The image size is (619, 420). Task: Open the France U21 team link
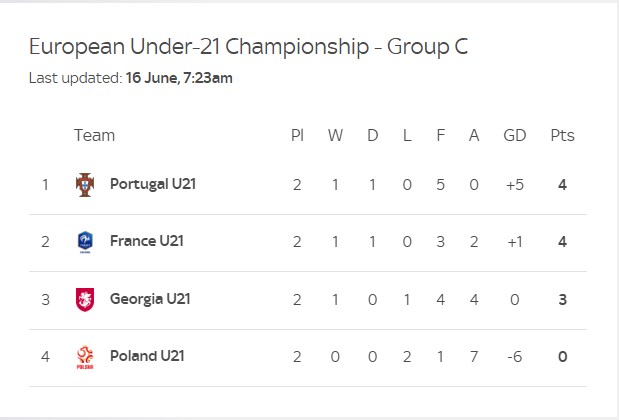tap(146, 241)
